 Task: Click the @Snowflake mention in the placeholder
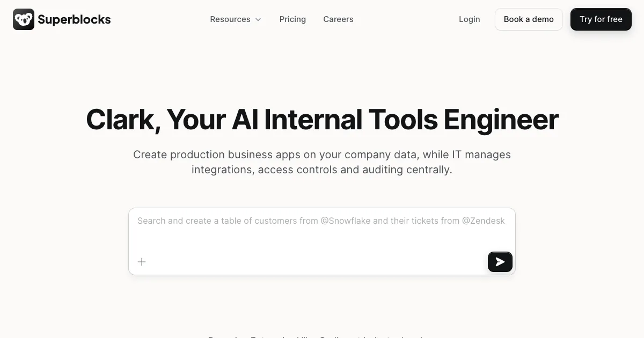346,221
